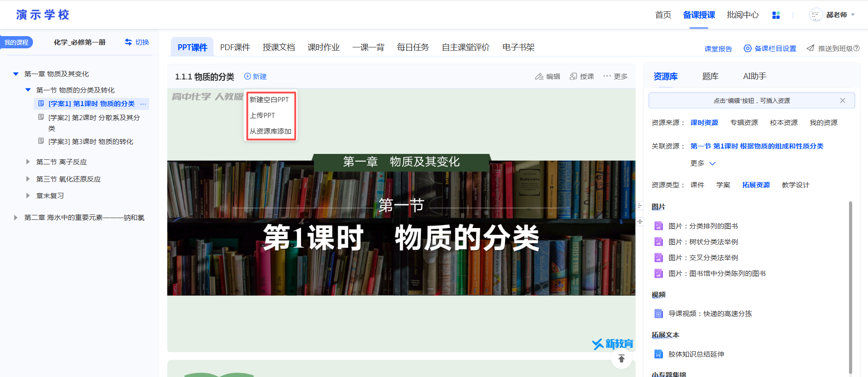This screenshot has width=868, height=377.
Task: Open [学案2] 第2课时 分散系及其分类
Action: click(94, 122)
